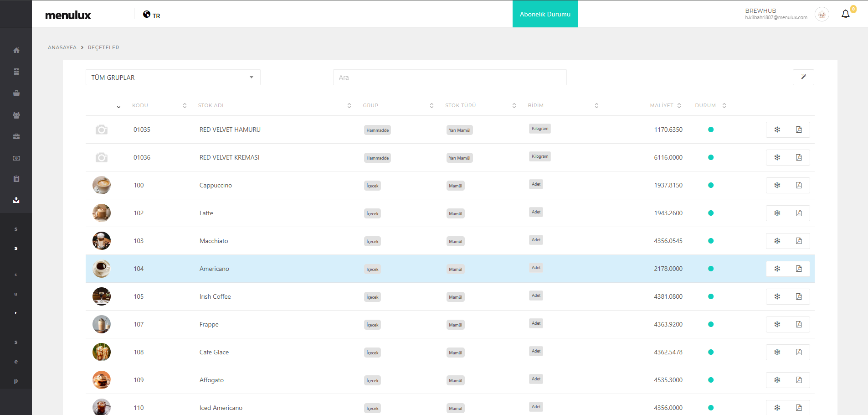Open the people group sidebar icon
868x415 pixels.
pos(16,115)
